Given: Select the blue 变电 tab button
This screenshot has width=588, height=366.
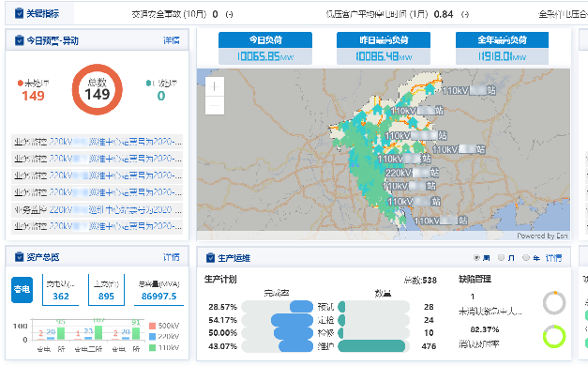Looking at the screenshot, I should 22,289.
